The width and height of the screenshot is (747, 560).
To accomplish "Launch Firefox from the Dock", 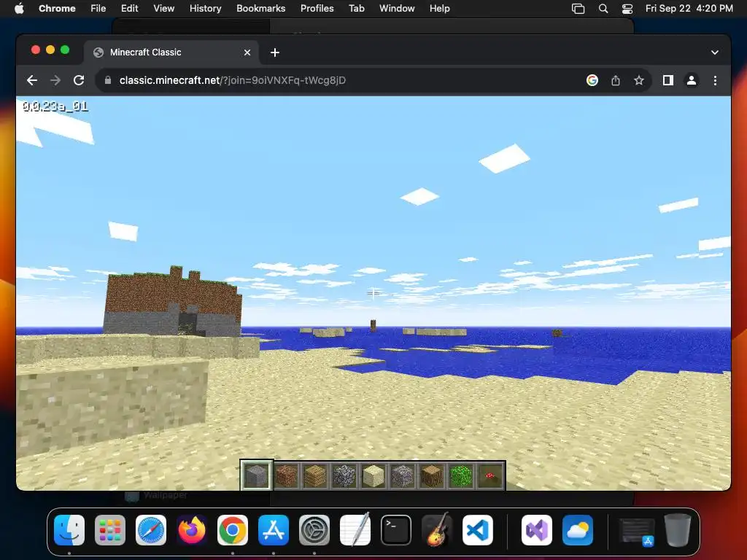I will coord(192,530).
